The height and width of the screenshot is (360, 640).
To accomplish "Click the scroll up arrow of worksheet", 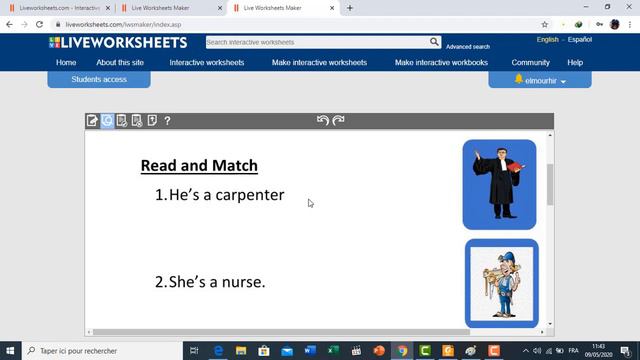I will click(x=550, y=135).
